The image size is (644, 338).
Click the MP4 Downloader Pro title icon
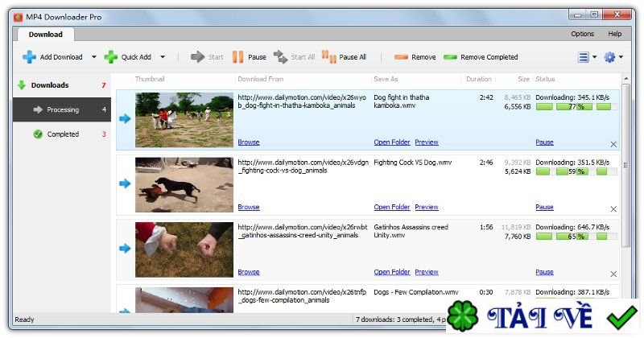tap(18, 17)
